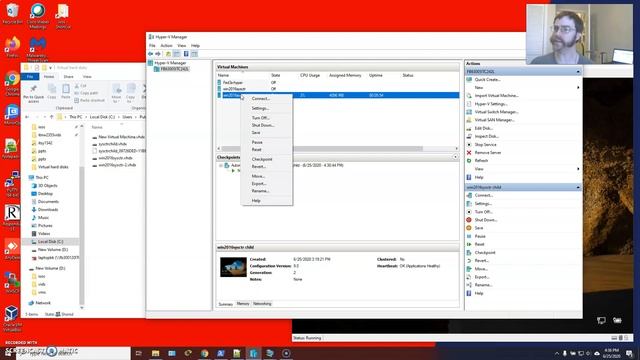The image size is (640, 360).
Task: Collapse checkpoint tree node expander
Action: pyautogui.click(x=221, y=165)
